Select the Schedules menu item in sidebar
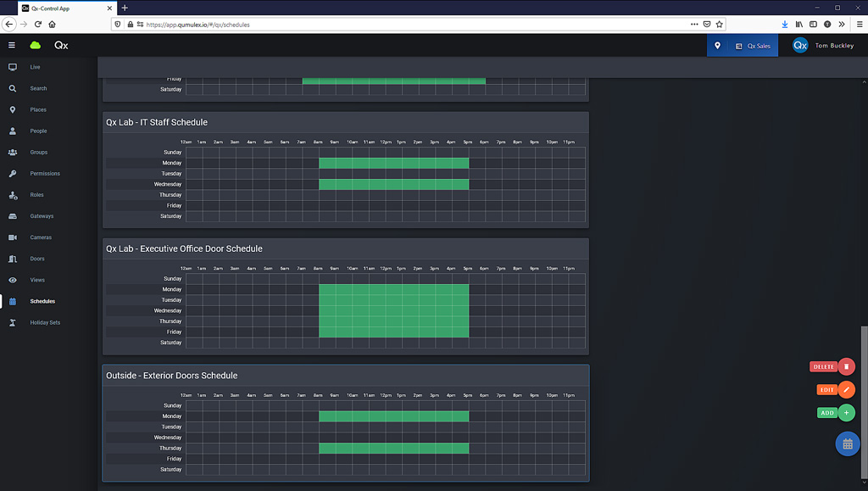Image resolution: width=868 pixels, height=491 pixels. [x=42, y=302]
